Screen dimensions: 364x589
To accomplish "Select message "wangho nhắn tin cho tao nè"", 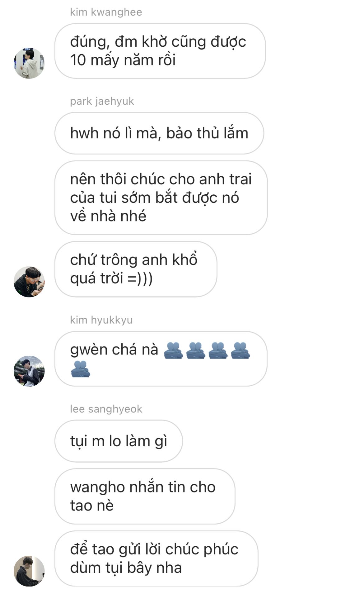I will click(x=145, y=496).
